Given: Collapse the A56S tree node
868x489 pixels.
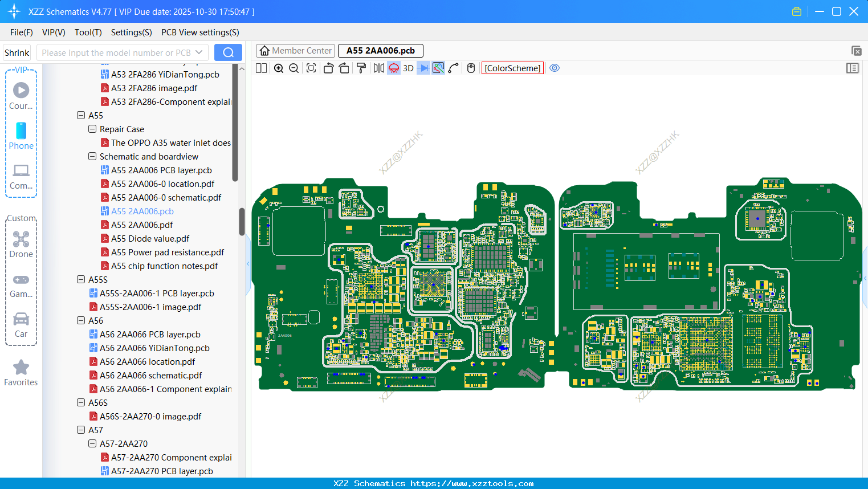Looking at the screenshot, I should tap(81, 402).
